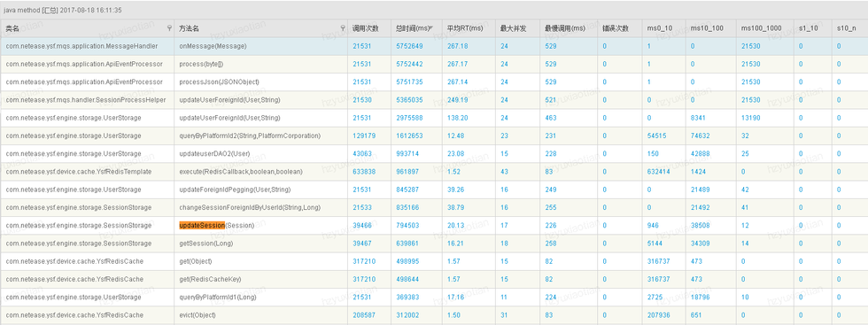Screen dimensions: 868x325
Task: Select the process(byte[]) method cell
Action: 201,65
